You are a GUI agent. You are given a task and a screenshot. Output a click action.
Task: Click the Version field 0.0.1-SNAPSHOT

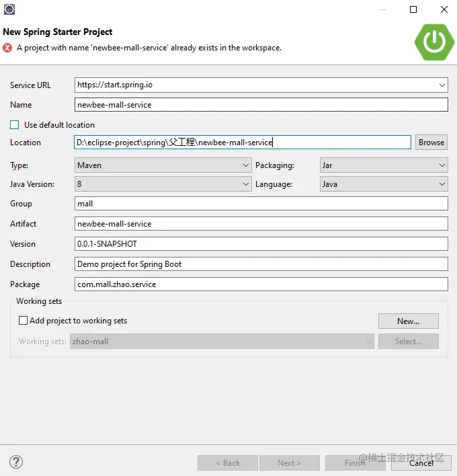pyautogui.click(x=261, y=244)
